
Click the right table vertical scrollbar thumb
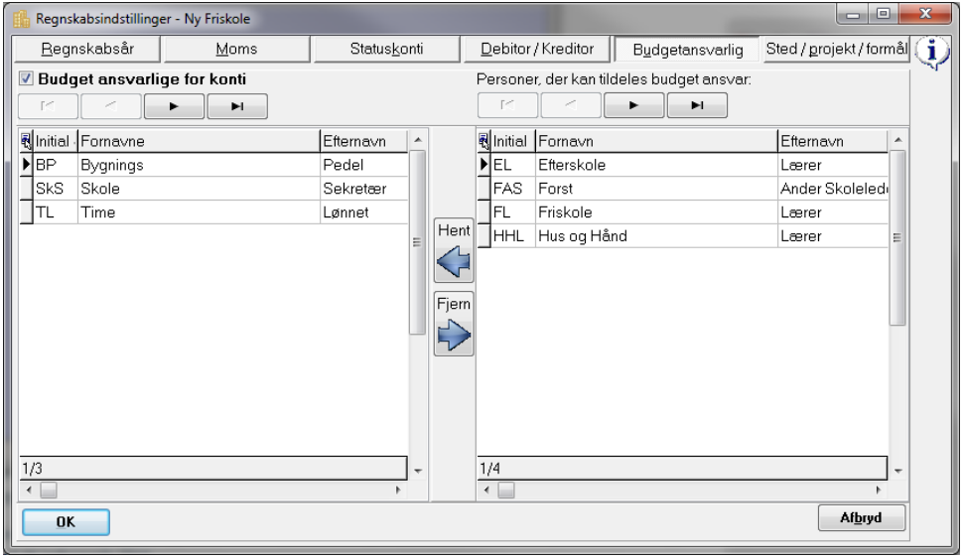(x=897, y=237)
